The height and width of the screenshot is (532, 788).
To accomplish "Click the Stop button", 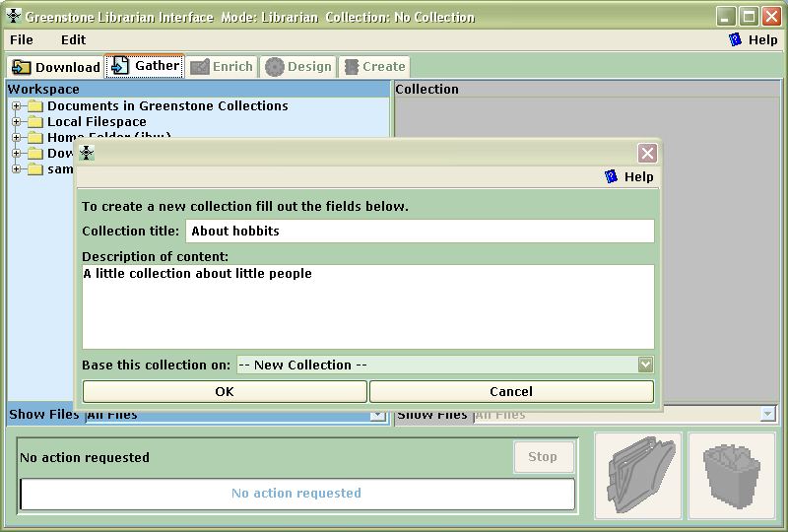I will (544, 457).
